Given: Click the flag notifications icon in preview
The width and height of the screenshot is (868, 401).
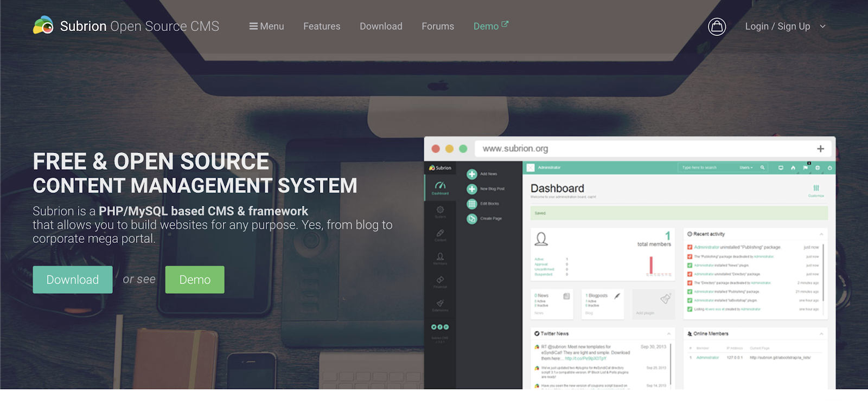Looking at the screenshot, I should pos(806,167).
